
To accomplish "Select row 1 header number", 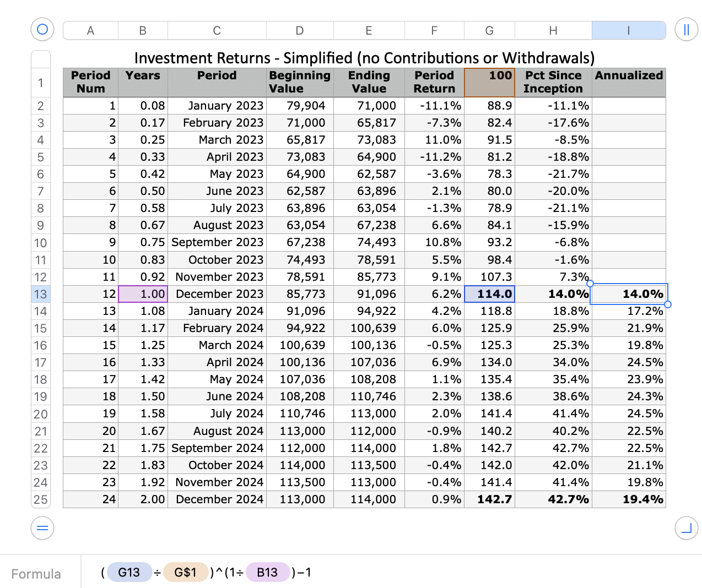I will [41, 83].
